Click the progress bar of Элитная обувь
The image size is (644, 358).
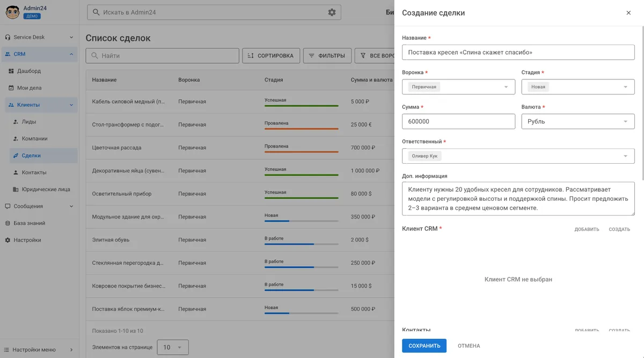coord(302,244)
